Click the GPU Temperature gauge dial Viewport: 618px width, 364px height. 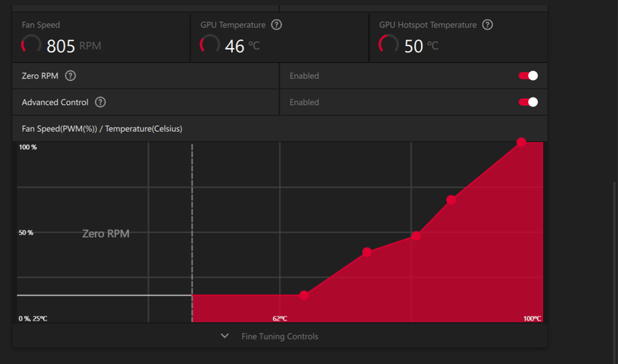pyautogui.click(x=210, y=44)
